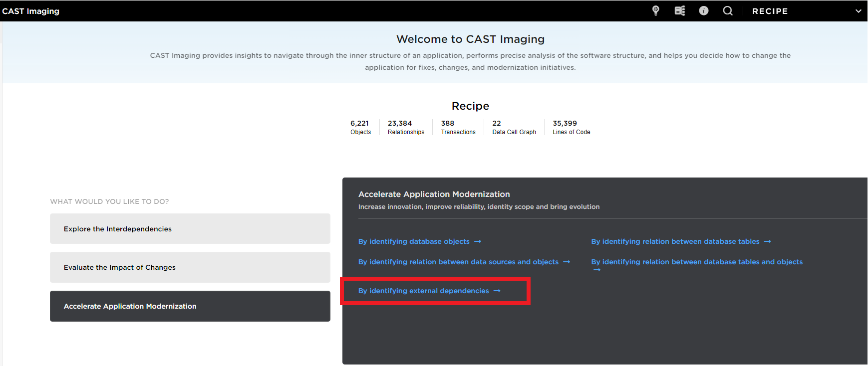Open search with the magnifier icon
Screen dimensions: 868x366
tap(728, 10)
